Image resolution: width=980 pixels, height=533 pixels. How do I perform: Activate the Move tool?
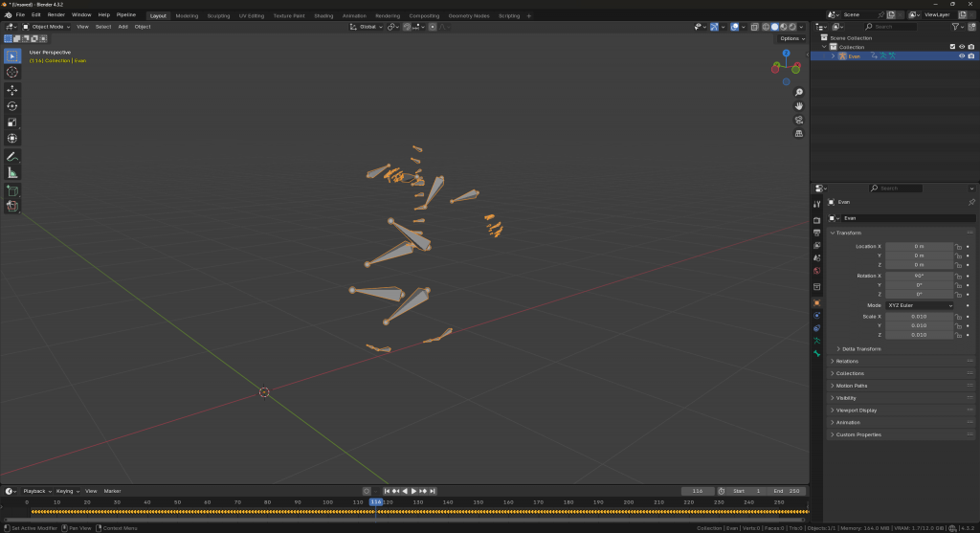pyautogui.click(x=11, y=90)
